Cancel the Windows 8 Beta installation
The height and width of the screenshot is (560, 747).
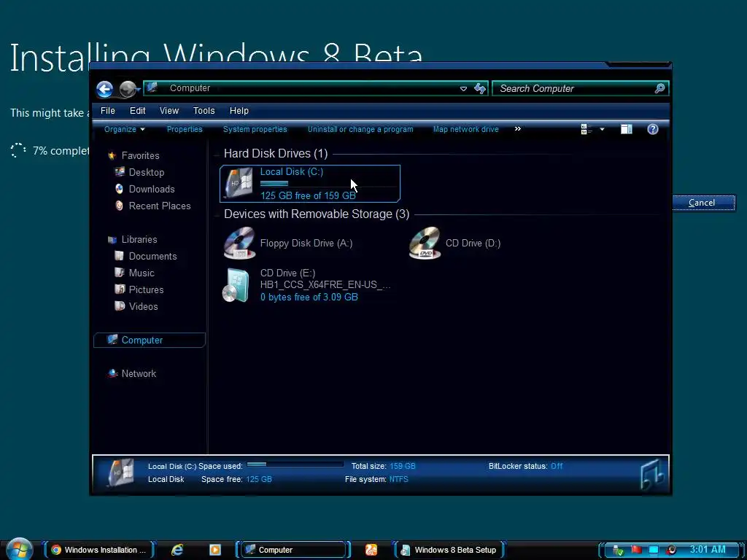click(704, 203)
